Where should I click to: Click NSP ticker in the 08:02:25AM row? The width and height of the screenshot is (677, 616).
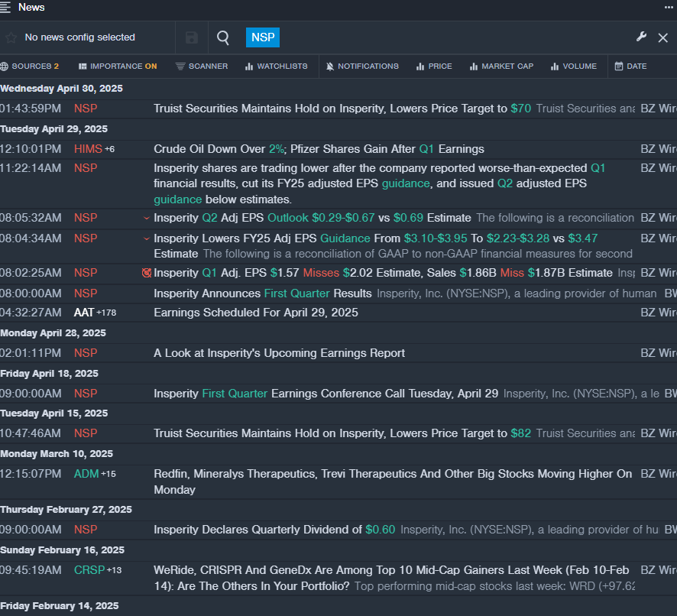click(x=86, y=273)
